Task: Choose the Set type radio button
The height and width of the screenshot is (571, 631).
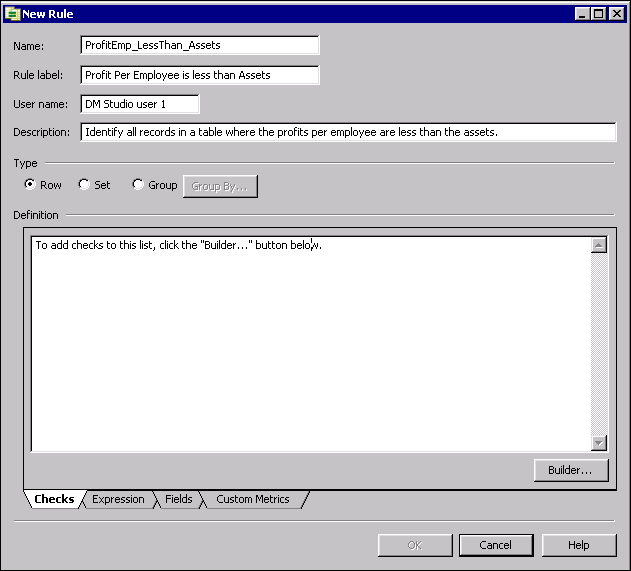Action: tap(84, 185)
